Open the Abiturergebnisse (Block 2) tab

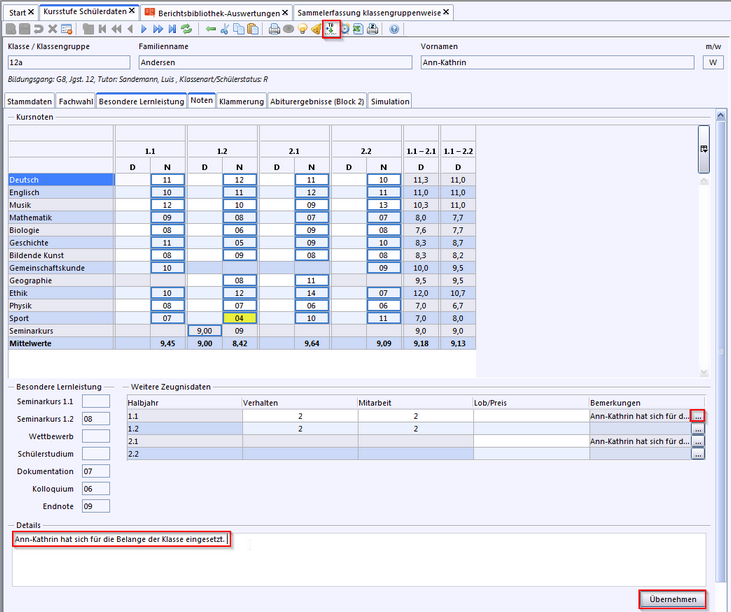pyautogui.click(x=317, y=101)
